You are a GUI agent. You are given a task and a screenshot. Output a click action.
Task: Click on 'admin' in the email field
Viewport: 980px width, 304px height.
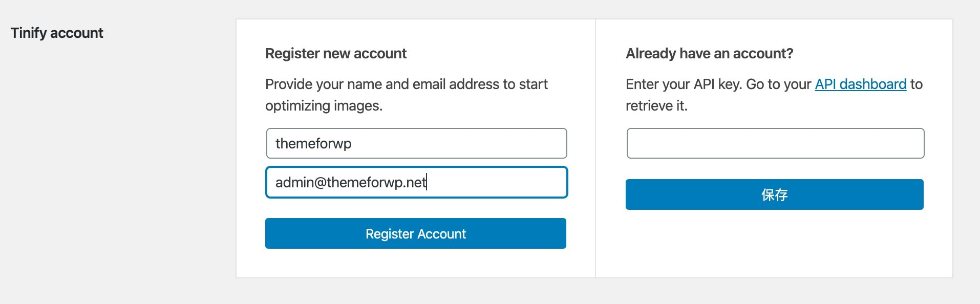[294, 182]
